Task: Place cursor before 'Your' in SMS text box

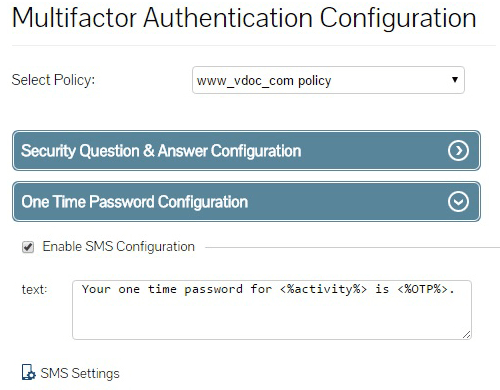Action: pos(82,289)
